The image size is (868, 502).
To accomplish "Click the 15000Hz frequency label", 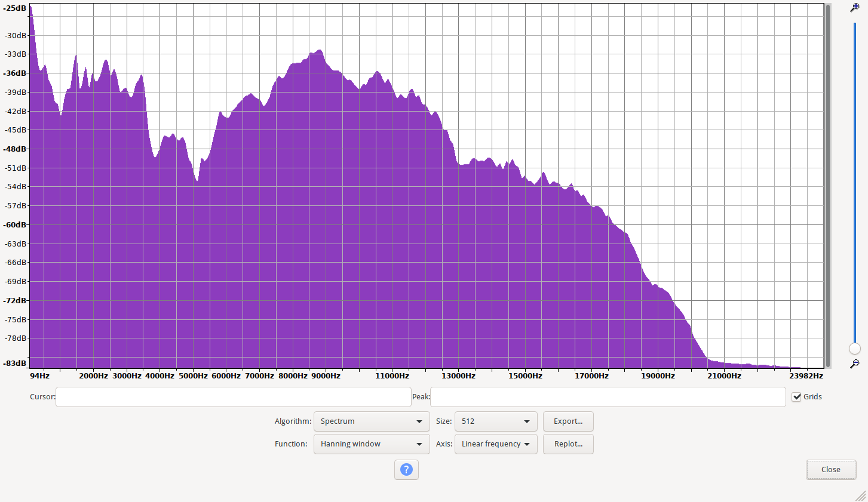I will click(x=526, y=376).
